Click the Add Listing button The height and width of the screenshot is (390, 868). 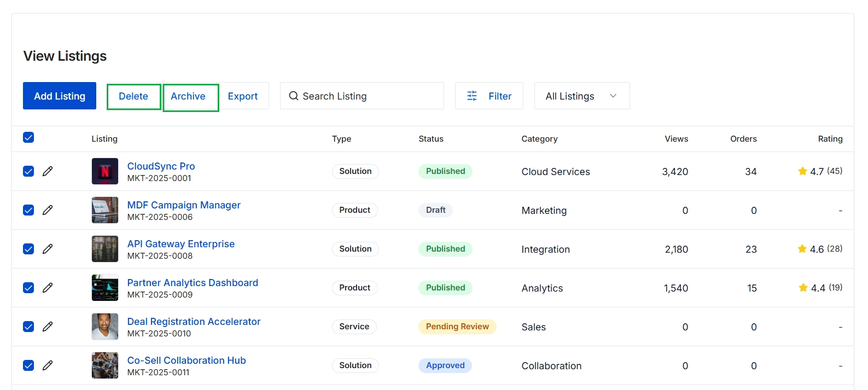pyautogui.click(x=60, y=96)
